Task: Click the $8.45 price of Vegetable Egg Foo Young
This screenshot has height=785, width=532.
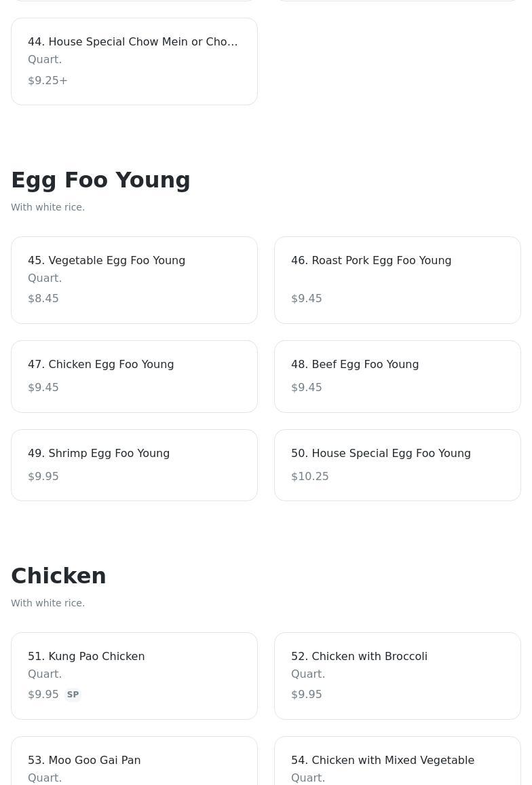Action: point(43,299)
